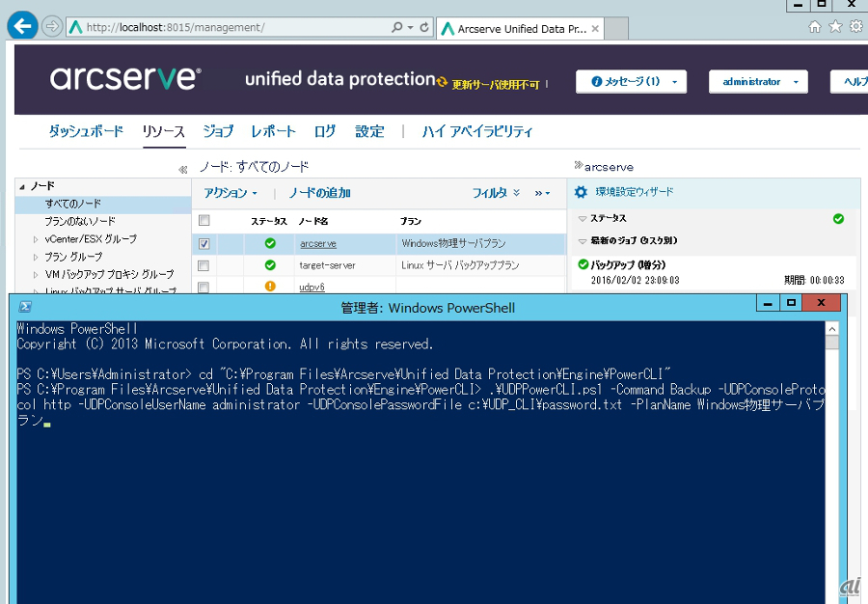Open the browser home icon
868x604 pixels.
click(815, 27)
